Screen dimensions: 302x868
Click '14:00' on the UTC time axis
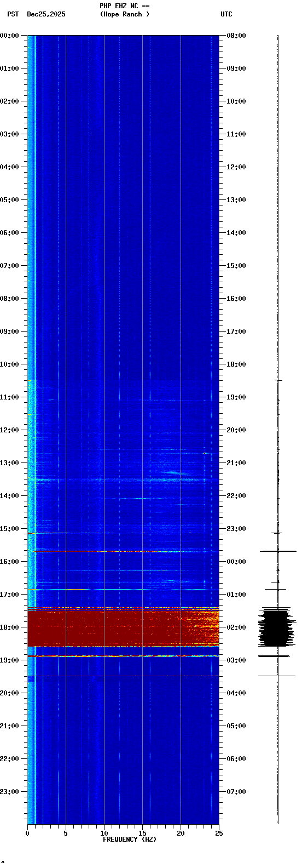(x=236, y=233)
